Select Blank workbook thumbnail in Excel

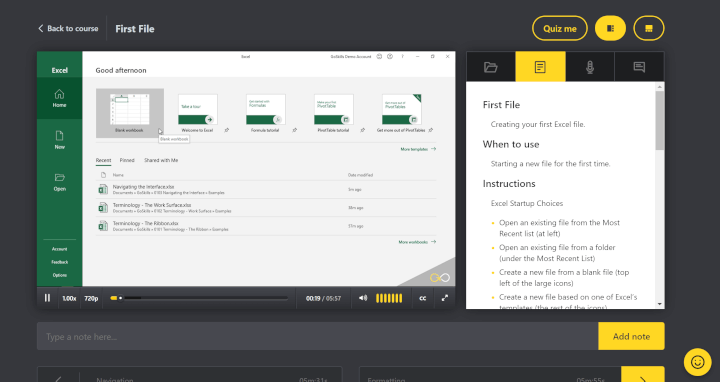pyautogui.click(x=129, y=113)
